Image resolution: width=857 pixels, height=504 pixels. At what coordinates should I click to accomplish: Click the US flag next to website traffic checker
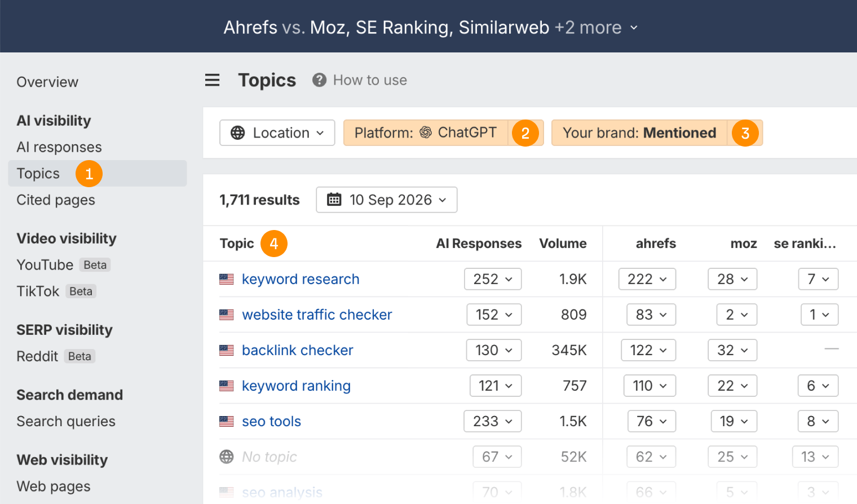point(227,315)
